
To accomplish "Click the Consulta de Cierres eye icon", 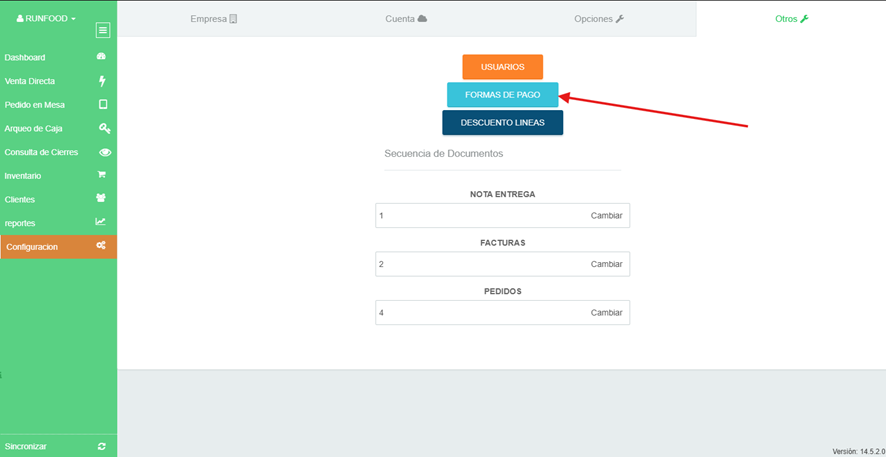I will click(105, 153).
